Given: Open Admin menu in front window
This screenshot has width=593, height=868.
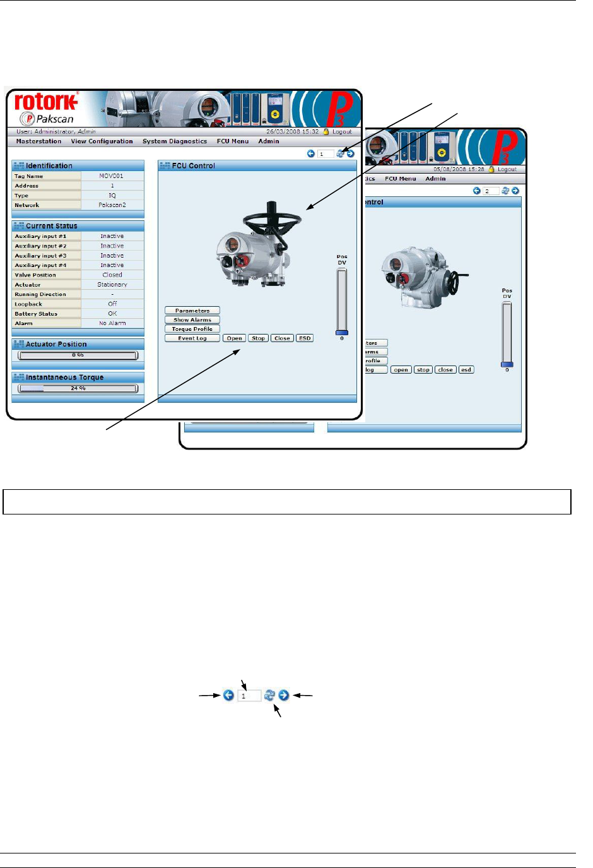Looking at the screenshot, I should click(x=269, y=141).
